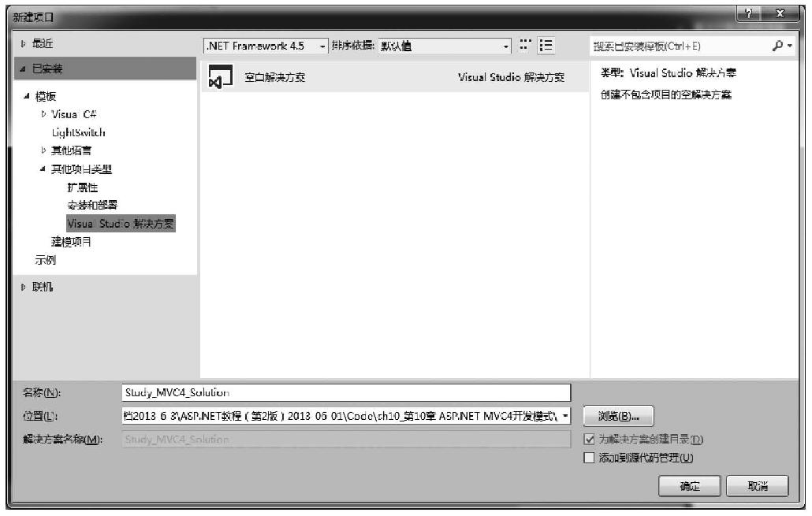Toggle add to source control checkbox
This screenshot has height=516, width=812.
pos(589,458)
